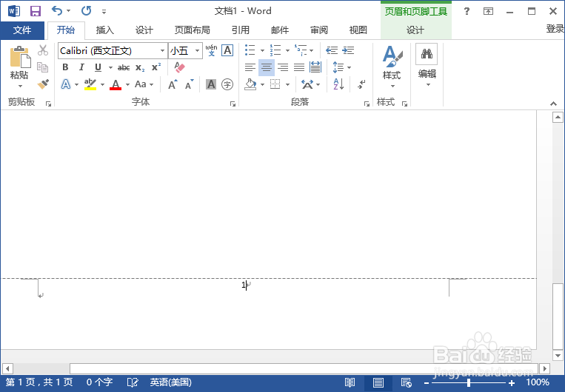
Task: Center-align the paragraph
Action: coord(267,67)
